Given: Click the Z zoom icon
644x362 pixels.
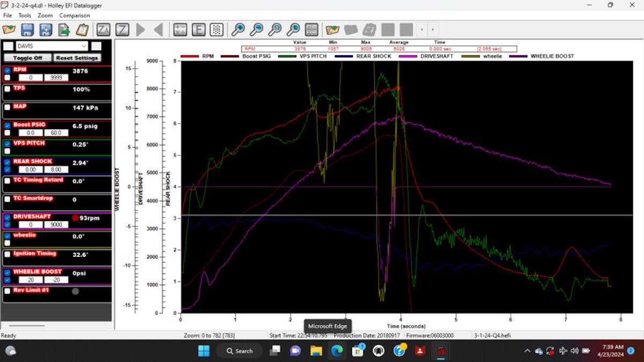Looking at the screenshot, I should pyautogui.click(x=122, y=29).
